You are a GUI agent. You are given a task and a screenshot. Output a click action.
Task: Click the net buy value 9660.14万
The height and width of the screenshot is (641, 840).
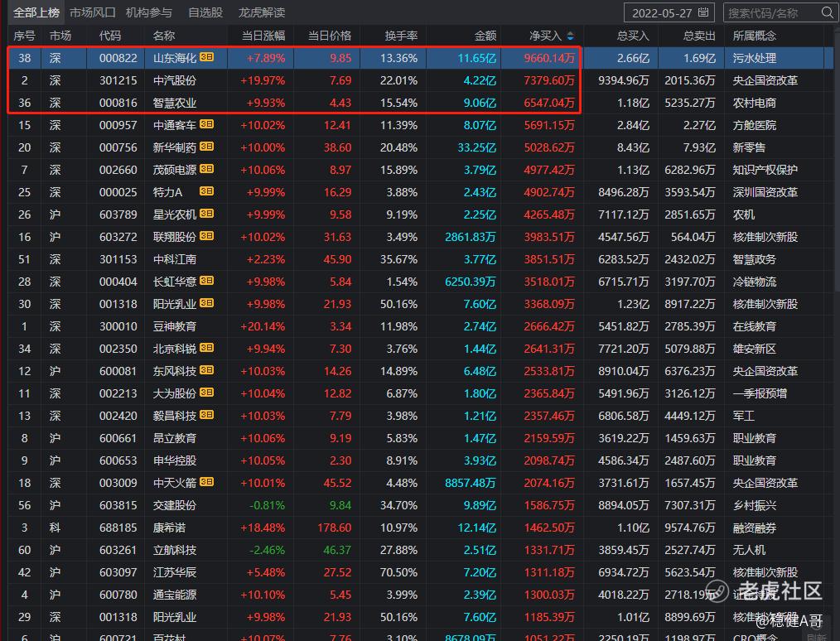tap(549, 58)
